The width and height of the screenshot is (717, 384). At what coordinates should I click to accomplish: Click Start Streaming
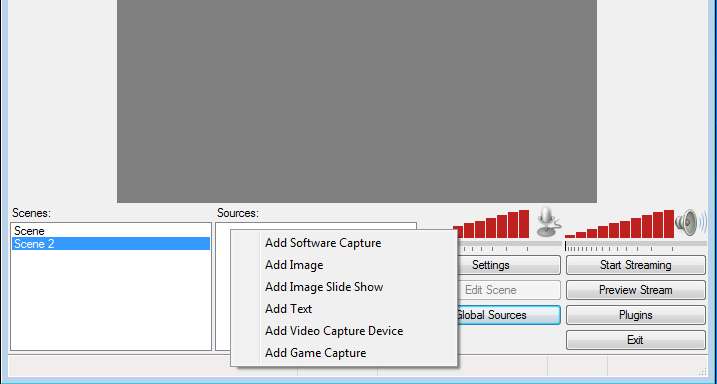[x=636, y=265]
